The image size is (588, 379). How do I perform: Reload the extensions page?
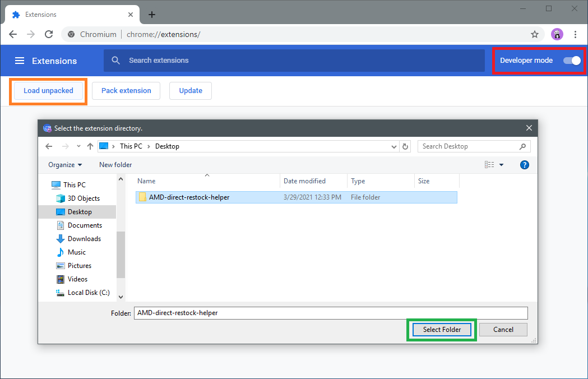(49, 34)
